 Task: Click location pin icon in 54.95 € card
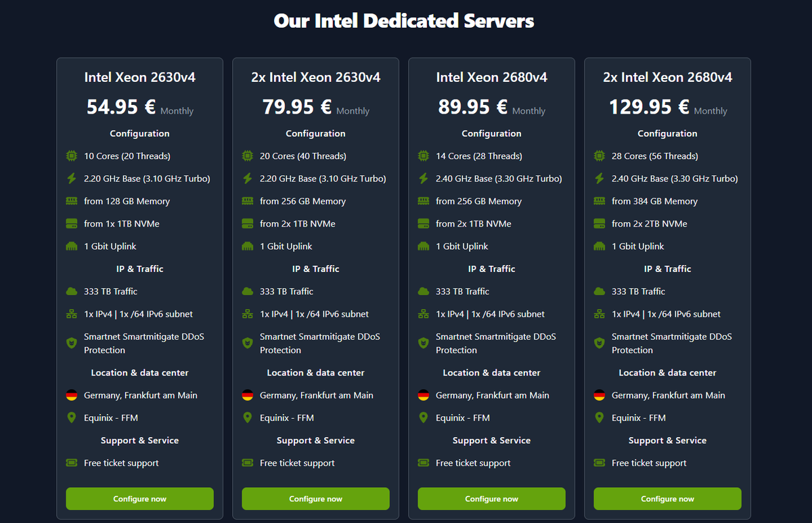(71, 417)
